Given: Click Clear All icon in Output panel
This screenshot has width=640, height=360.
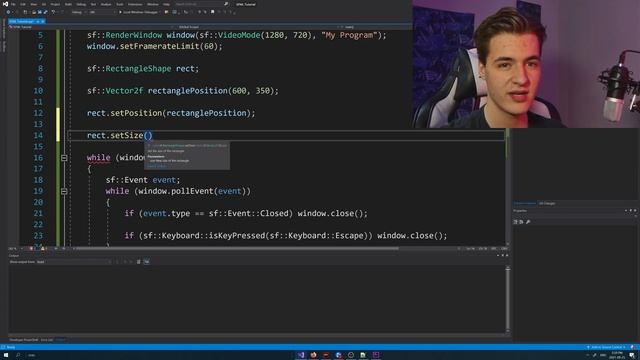Looking at the screenshot, I should pos(138,262).
